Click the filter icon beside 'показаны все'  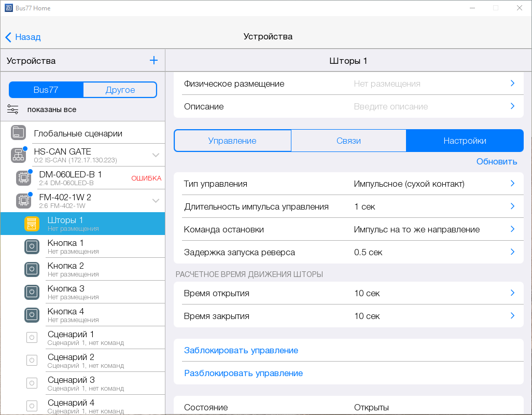point(13,109)
